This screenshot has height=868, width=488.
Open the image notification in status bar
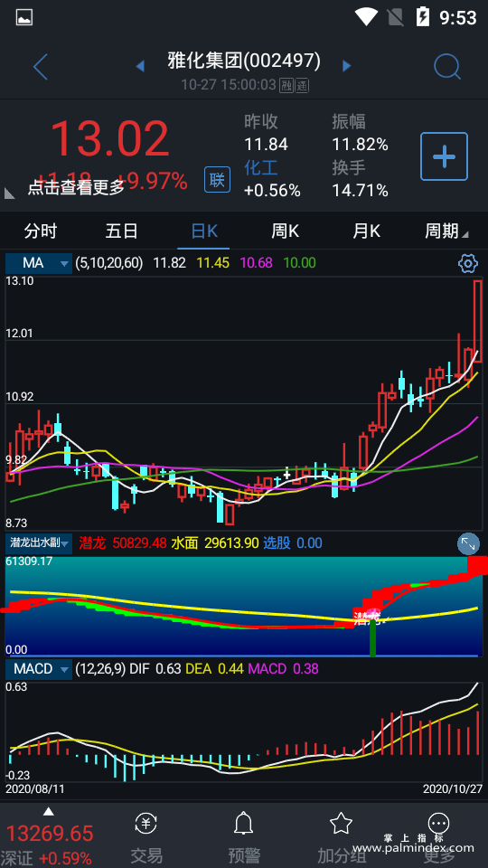pos(24,18)
